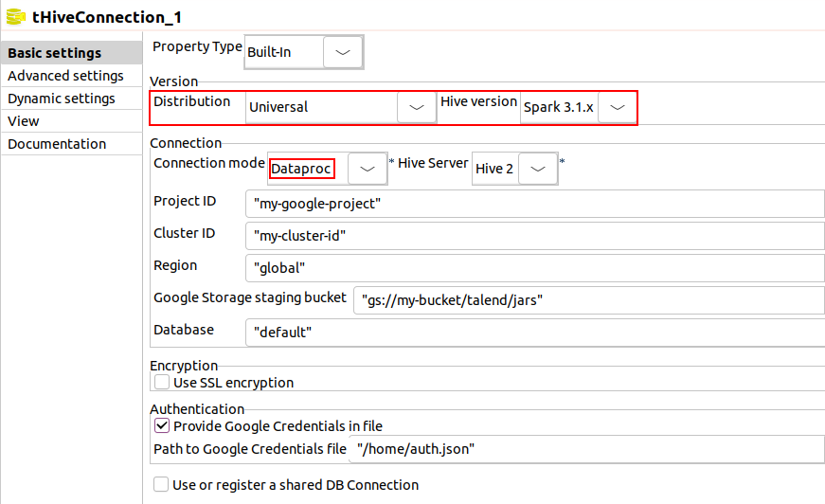Edit the Path to Google Credentials file
The height and width of the screenshot is (504, 825).
pyautogui.click(x=585, y=449)
